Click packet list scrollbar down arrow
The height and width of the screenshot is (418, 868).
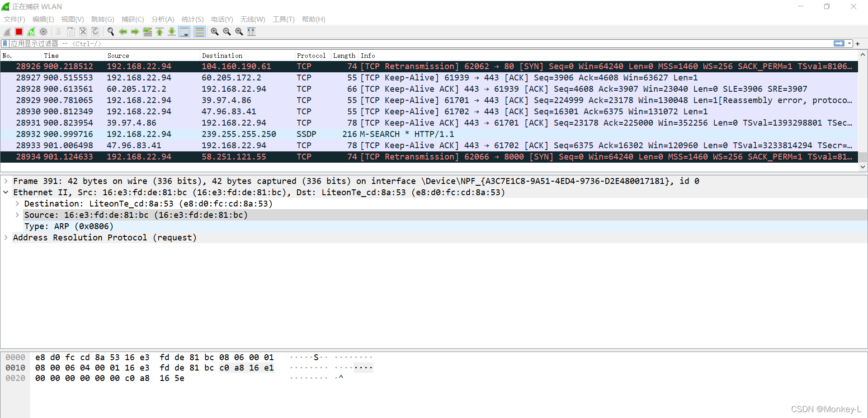[x=863, y=167]
